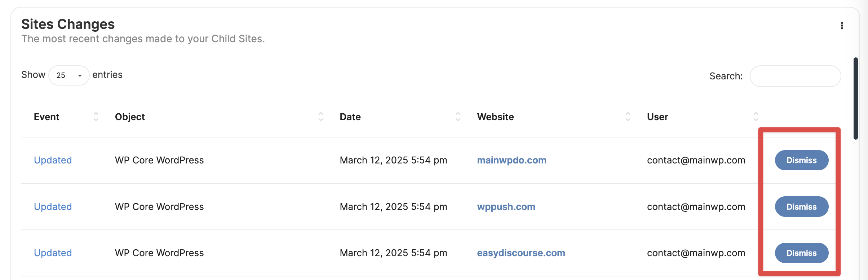This screenshot has height=280, width=868.
Task: Click the Updated event link for easydiscourse.com
Action: 53,253
